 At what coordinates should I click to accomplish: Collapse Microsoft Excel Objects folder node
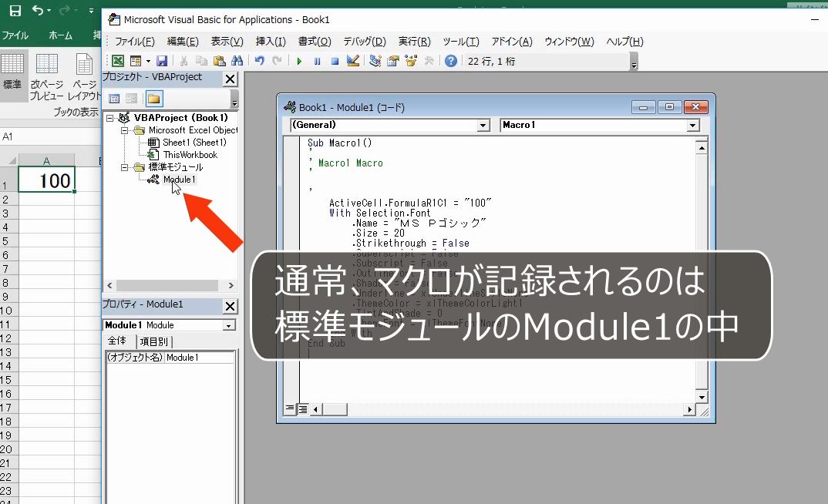click(x=124, y=129)
